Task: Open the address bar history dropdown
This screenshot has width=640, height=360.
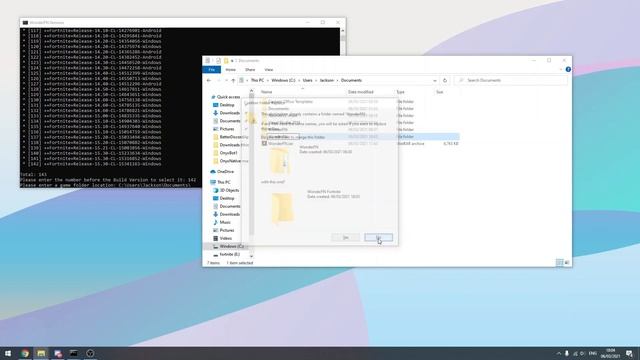Action: 435,80
